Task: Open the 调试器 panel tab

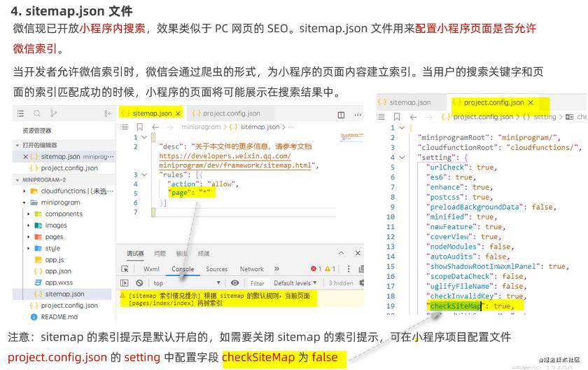Action: point(135,253)
